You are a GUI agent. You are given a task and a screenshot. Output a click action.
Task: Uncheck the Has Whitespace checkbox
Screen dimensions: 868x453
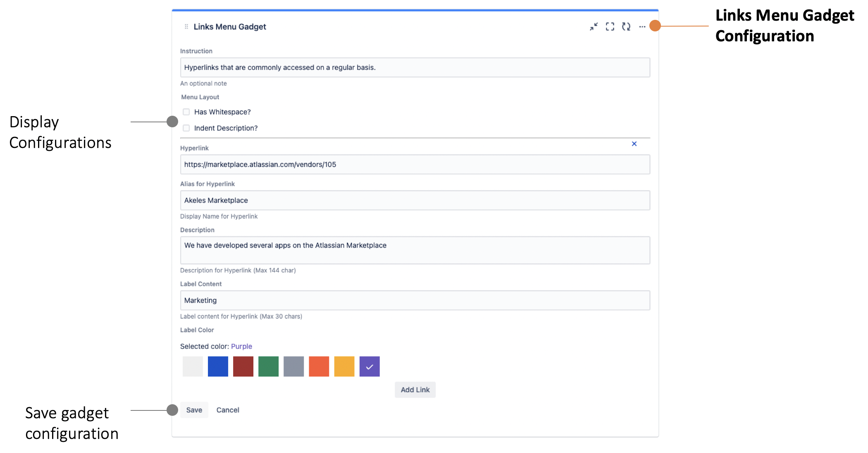pos(186,112)
